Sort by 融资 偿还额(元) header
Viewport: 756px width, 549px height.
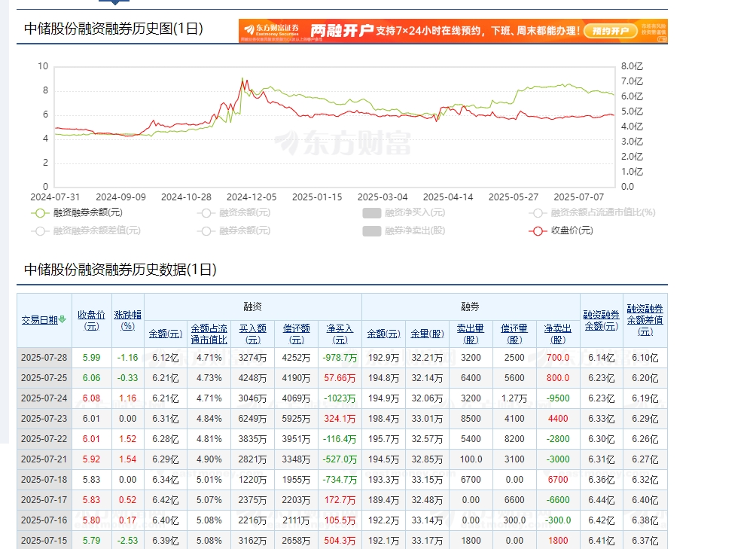click(x=296, y=334)
